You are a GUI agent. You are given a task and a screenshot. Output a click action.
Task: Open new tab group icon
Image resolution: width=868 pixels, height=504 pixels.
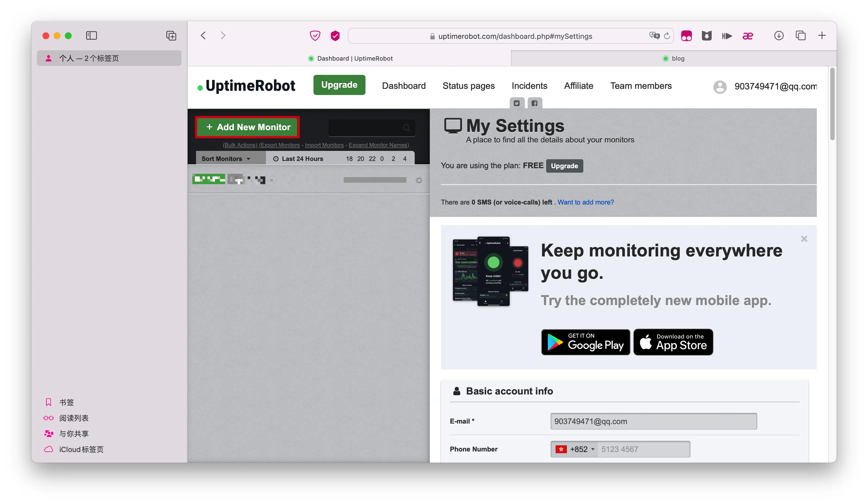click(x=171, y=36)
